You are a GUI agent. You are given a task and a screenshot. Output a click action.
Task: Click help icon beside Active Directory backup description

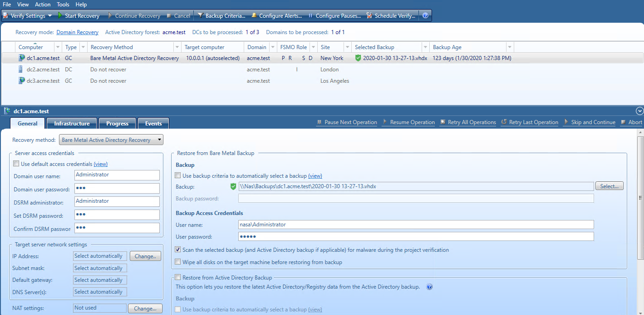point(429,287)
